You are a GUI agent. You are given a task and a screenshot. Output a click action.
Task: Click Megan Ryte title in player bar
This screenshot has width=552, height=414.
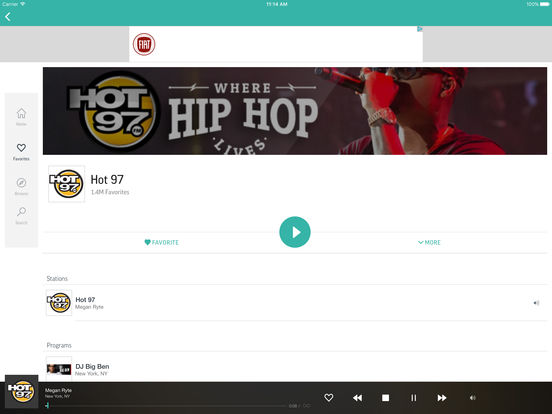(x=58, y=390)
